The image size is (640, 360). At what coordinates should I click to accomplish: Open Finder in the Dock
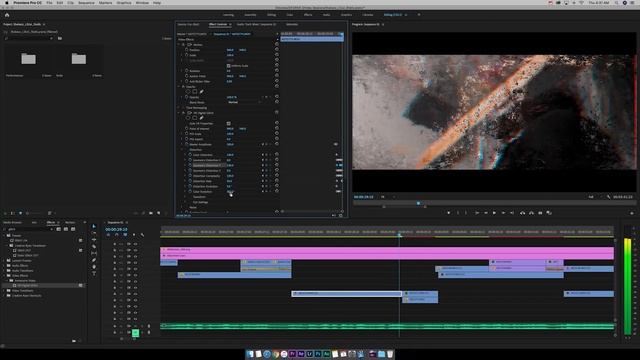(x=250, y=354)
